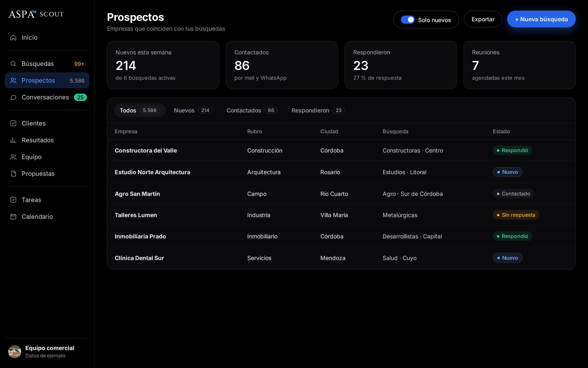Click the Exportar button
This screenshot has height=368, width=588.
pos(483,19)
